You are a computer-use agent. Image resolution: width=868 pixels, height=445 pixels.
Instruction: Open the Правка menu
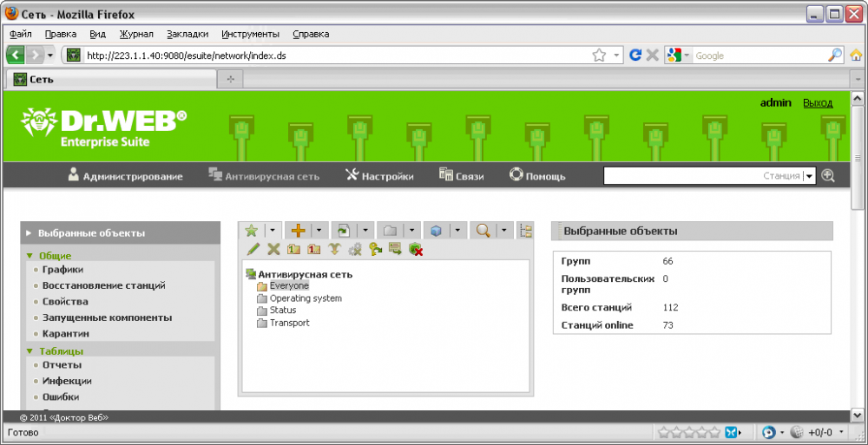point(61,34)
